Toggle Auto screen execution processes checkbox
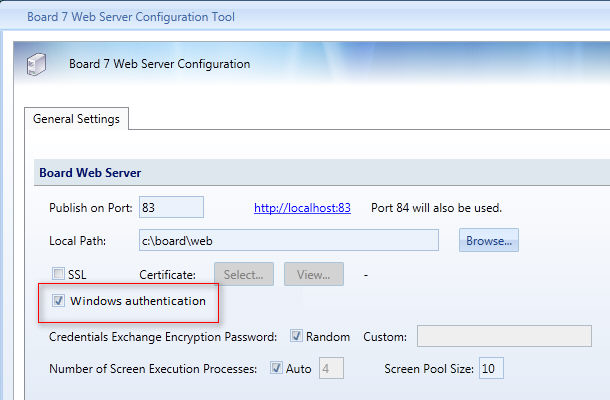This screenshot has width=610, height=400. (x=276, y=368)
